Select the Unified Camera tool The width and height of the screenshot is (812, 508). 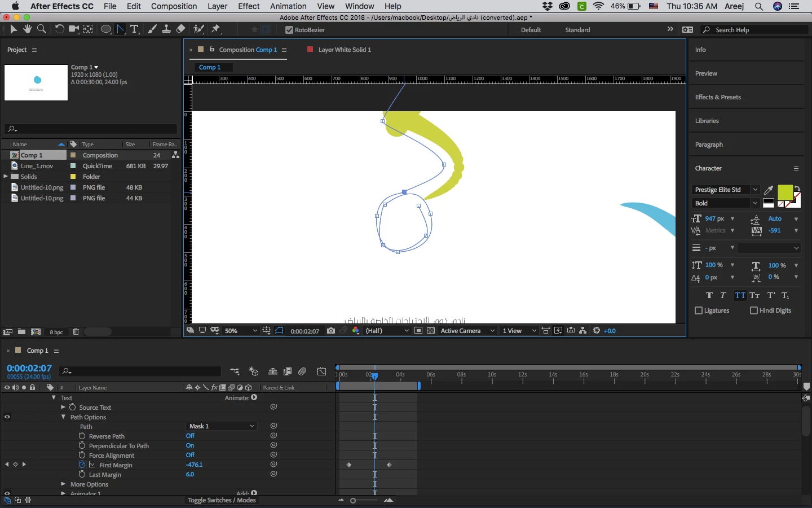[x=74, y=29]
